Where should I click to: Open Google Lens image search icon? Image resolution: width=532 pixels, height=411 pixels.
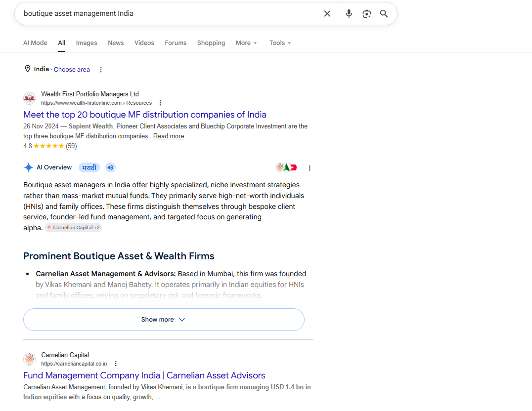click(366, 13)
